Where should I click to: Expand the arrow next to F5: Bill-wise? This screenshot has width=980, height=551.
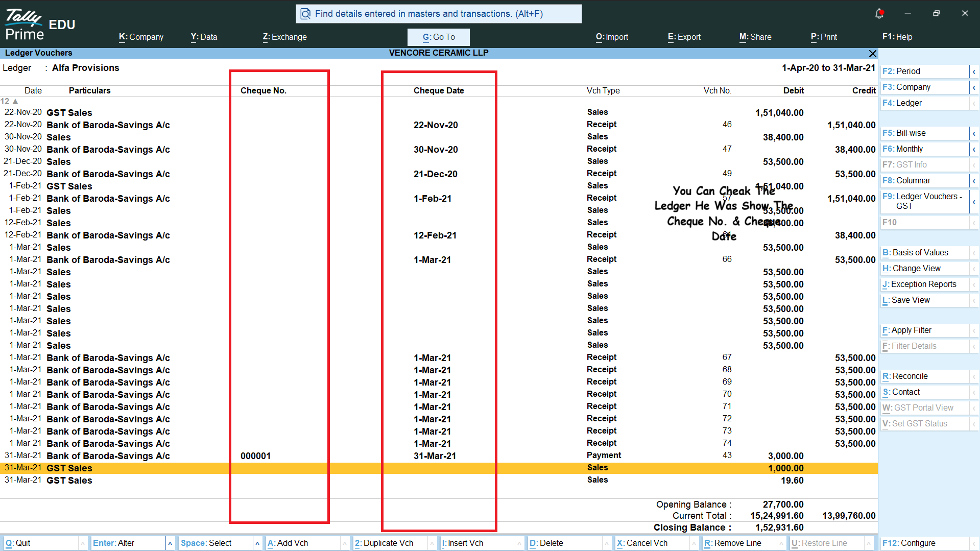tap(974, 133)
